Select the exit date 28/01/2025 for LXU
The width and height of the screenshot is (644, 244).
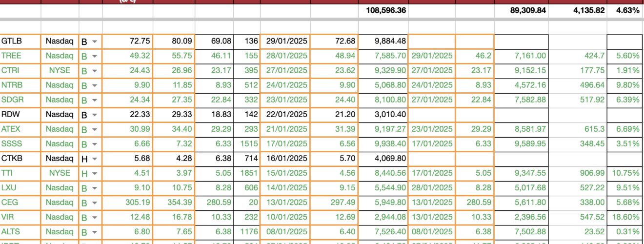tap(432, 188)
